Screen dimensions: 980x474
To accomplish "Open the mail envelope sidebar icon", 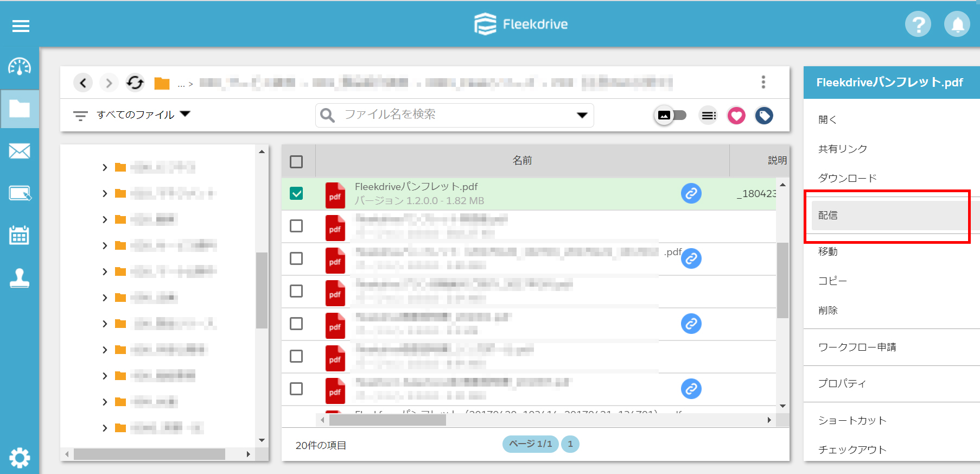I will [x=20, y=151].
